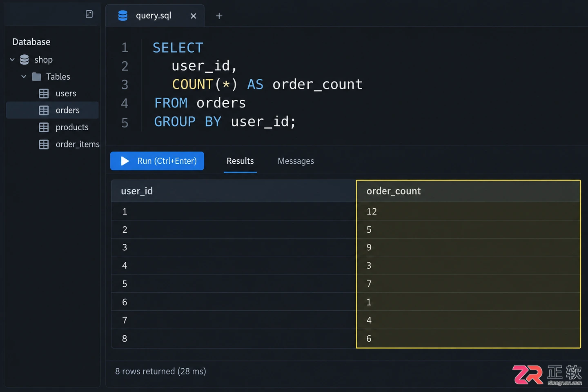Click the AS keyword on line 3
This screenshot has height=392, width=588.
click(255, 84)
